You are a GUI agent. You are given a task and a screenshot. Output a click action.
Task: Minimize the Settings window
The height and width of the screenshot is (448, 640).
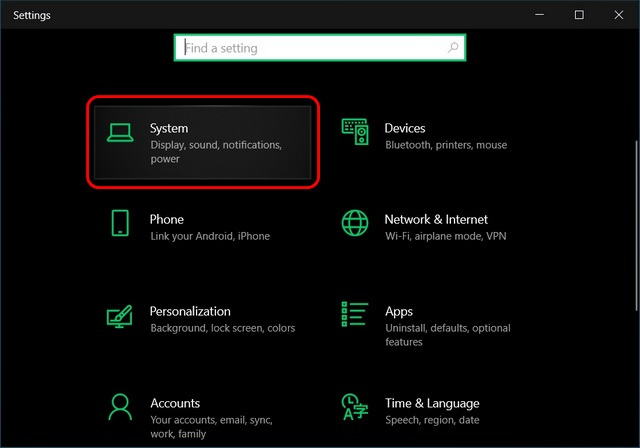pyautogui.click(x=539, y=15)
